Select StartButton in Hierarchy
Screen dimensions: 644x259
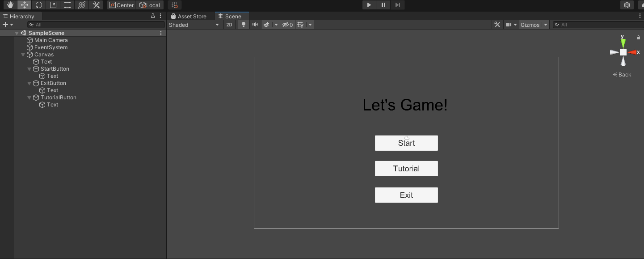tap(55, 69)
